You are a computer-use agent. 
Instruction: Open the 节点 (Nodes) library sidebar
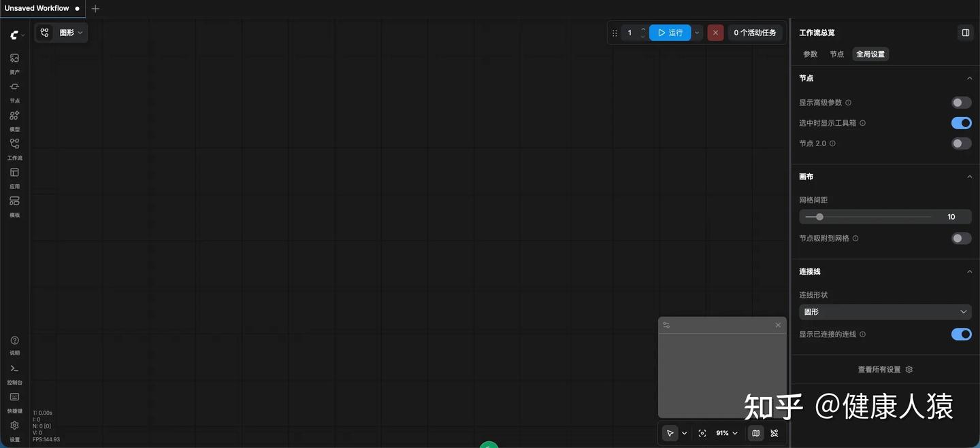tap(14, 92)
